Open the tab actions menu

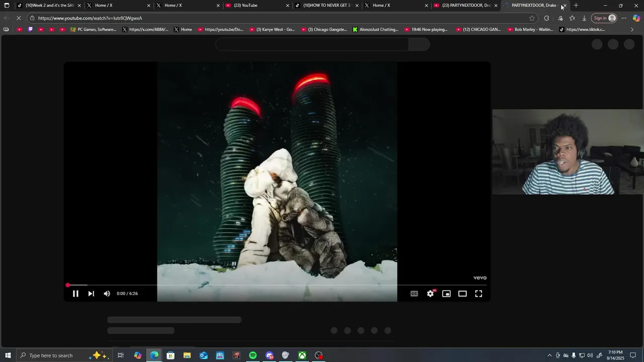pos(7,6)
